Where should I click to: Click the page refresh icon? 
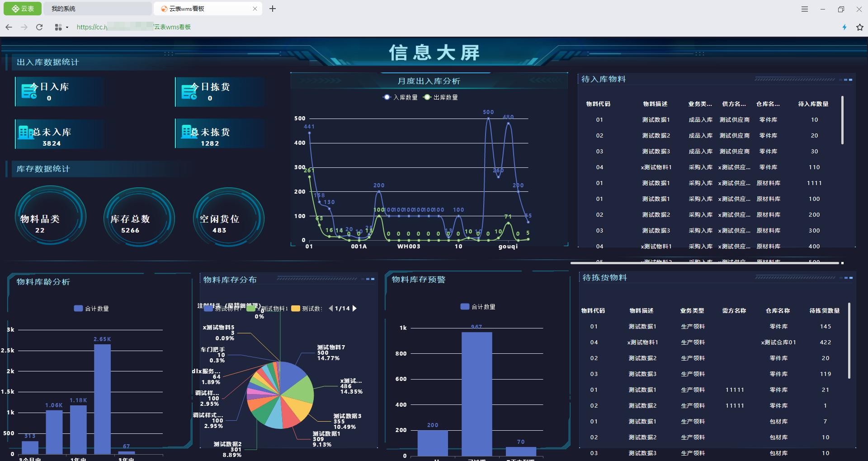click(39, 27)
